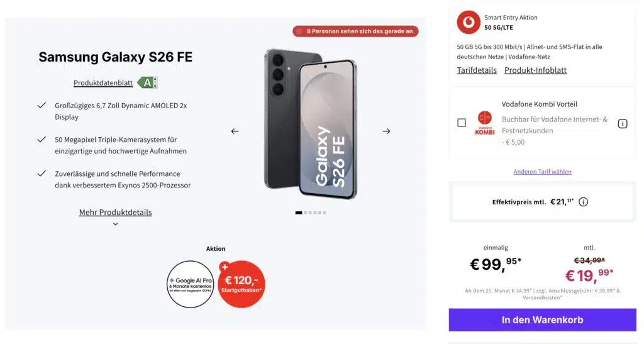Expand Mehr Produktdetails section
The width and height of the screenshot is (644, 344).
116,212
